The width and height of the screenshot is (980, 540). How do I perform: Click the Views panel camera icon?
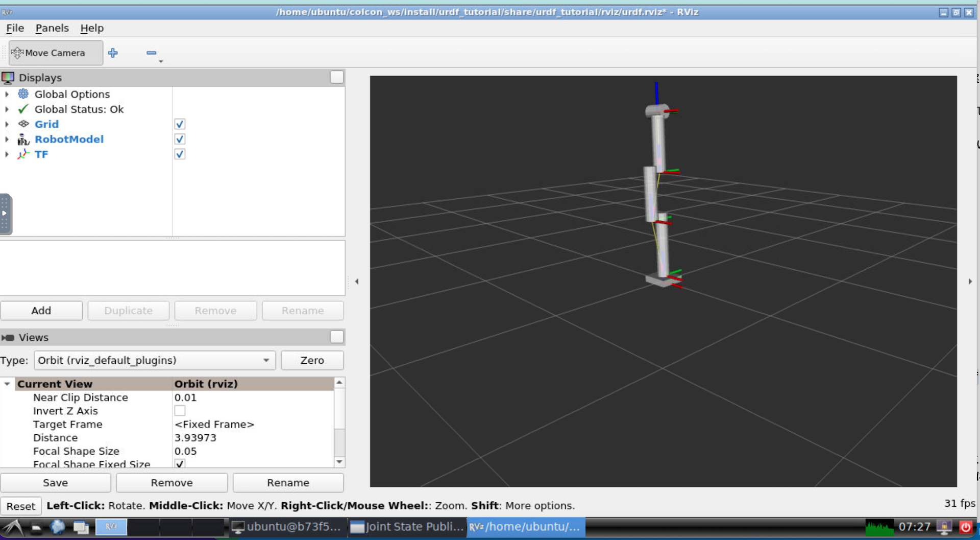point(8,338)
